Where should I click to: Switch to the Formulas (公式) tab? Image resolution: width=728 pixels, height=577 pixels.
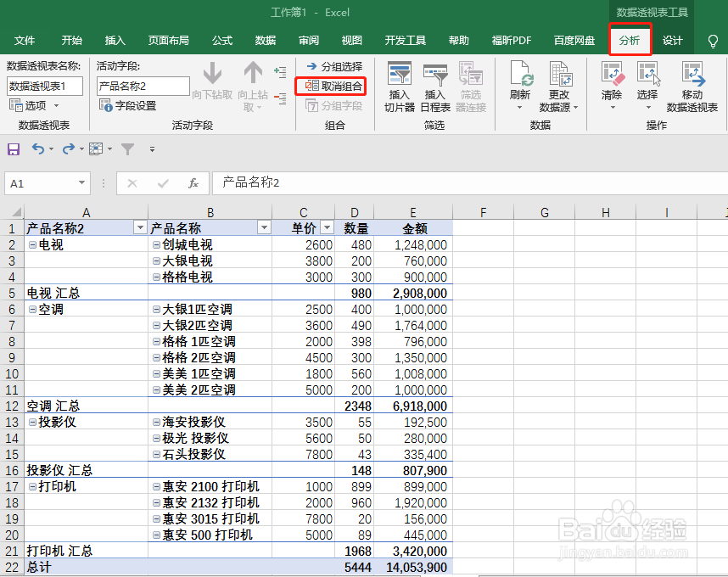click(x=222, y=41)
